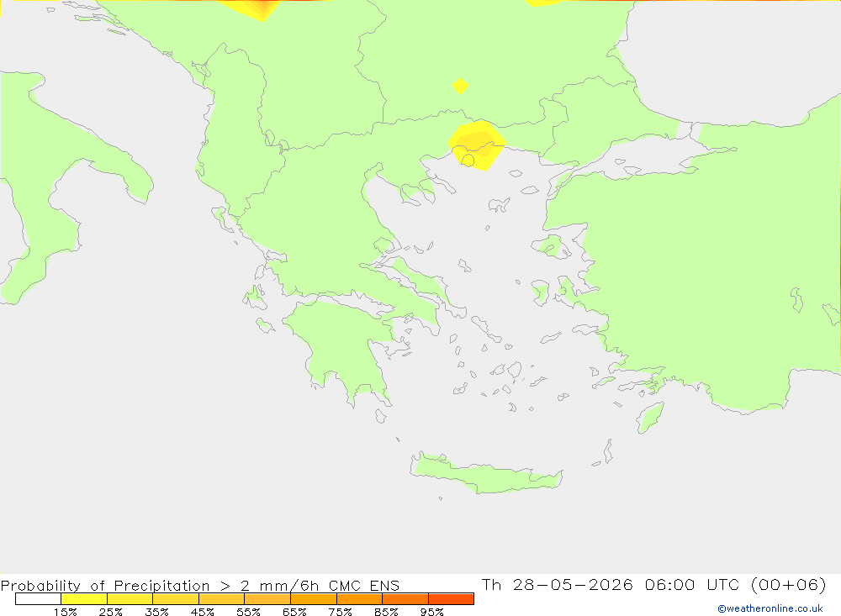Screen dimensions: 841x616
Task: Click the legend swatch between 65% and 75%
Action: coord(314,599)
